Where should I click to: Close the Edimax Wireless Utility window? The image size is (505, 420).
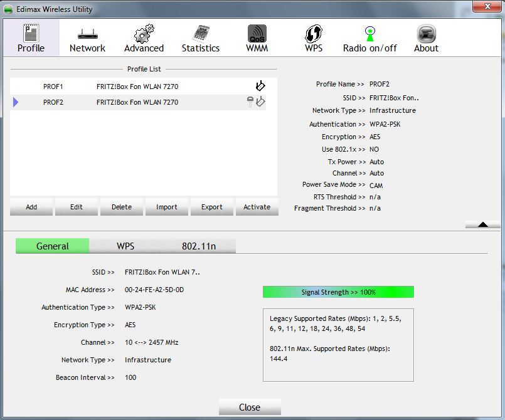click(487, 6)
